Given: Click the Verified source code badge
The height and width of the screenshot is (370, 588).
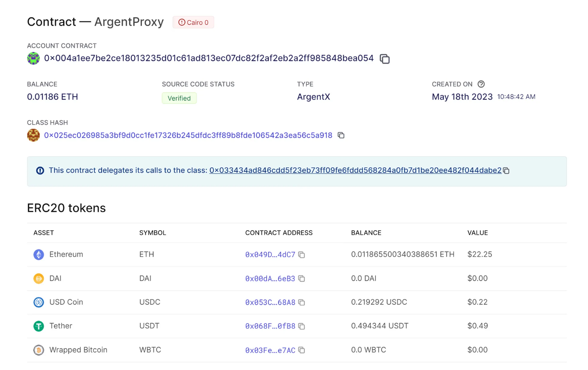Looking at the screenshot, I should [179, 98].
